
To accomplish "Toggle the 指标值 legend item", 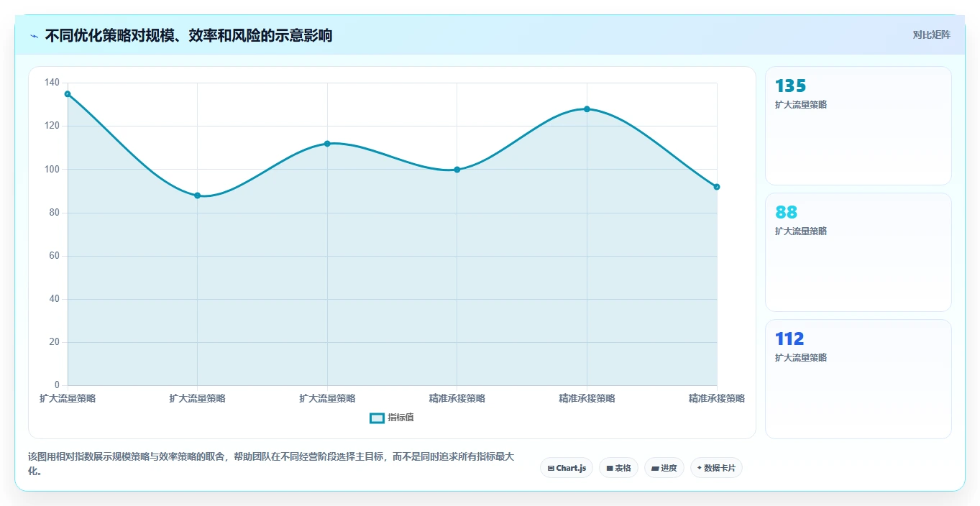I will click(392, 418).
